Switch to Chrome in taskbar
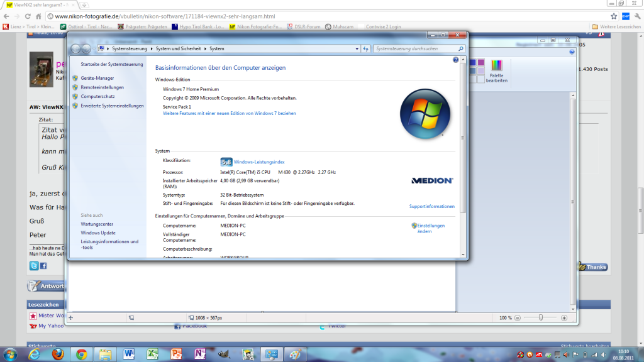The image size is (644, 362). (x=81, y=354)
